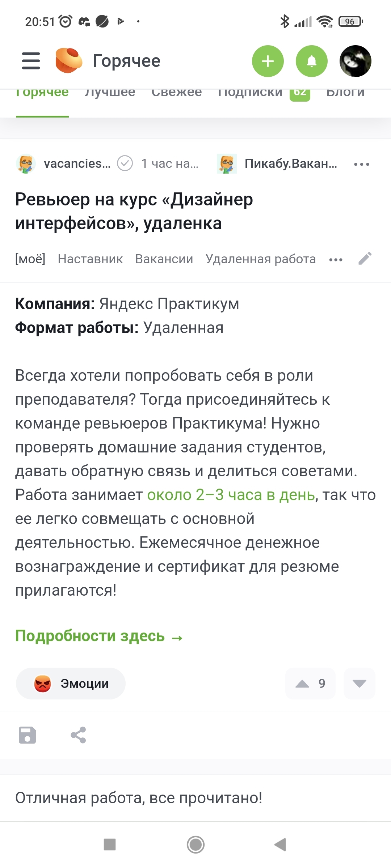Open the Подписки tab

point(250,93)
